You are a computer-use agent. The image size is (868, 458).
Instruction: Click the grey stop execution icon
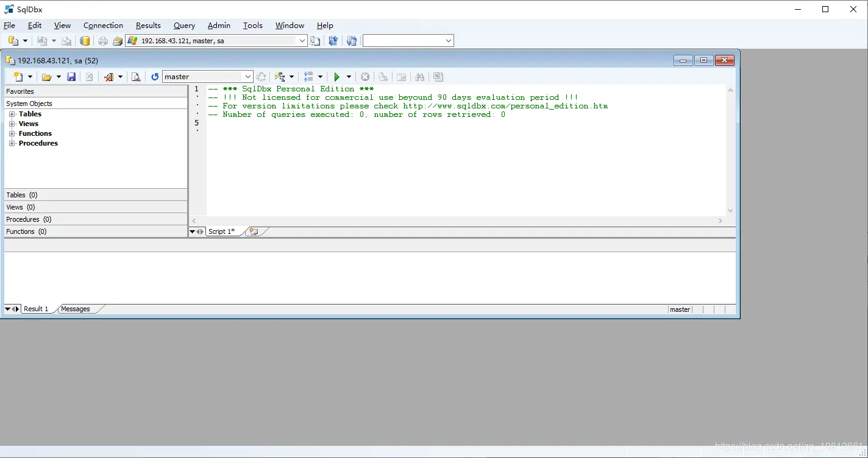(x=365, y=77)
